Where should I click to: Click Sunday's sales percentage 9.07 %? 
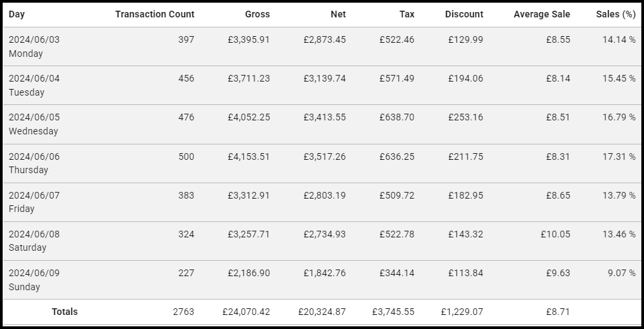pos(619,273)
